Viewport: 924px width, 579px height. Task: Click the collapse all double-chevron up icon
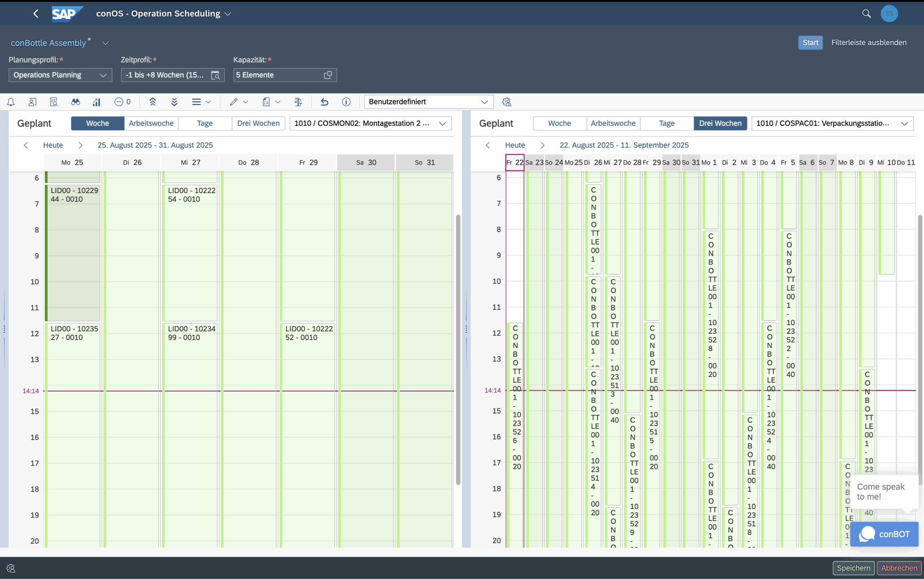(x=152, y=102)
